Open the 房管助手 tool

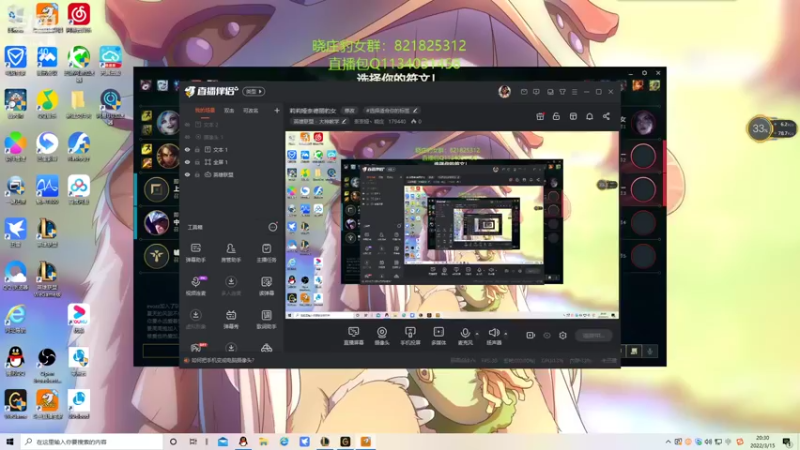(231, 253)
